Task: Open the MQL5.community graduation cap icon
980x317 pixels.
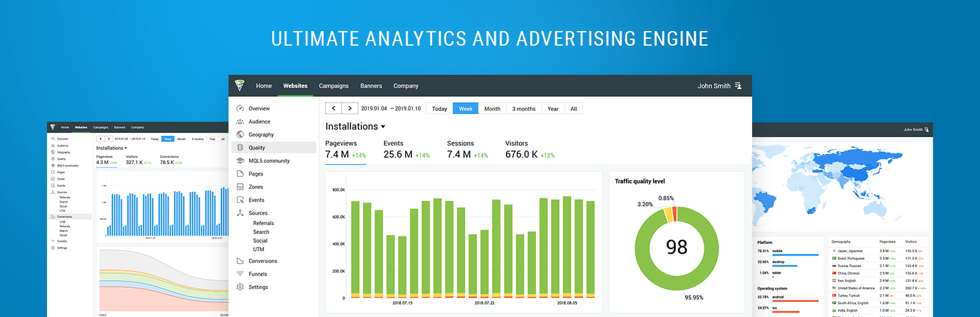Action: (x=240, y=161)
